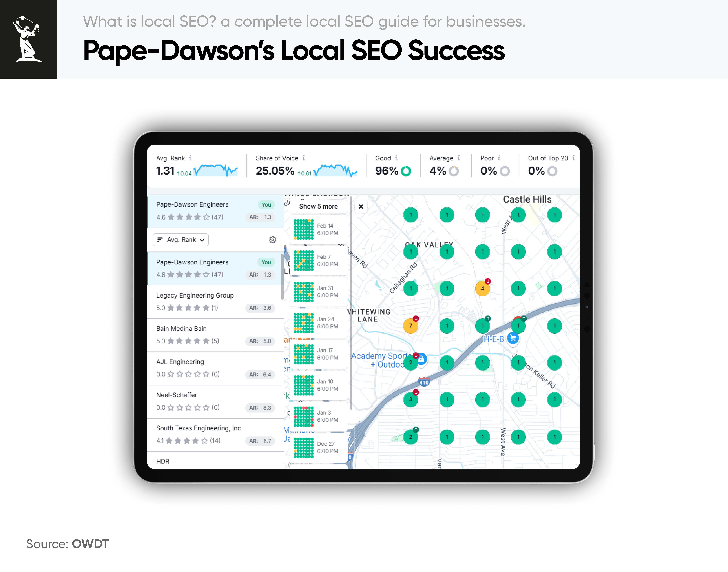Click the Out of Top 20 donut indicator
Viewport: 728px width, 572px height.
[552, 171]
